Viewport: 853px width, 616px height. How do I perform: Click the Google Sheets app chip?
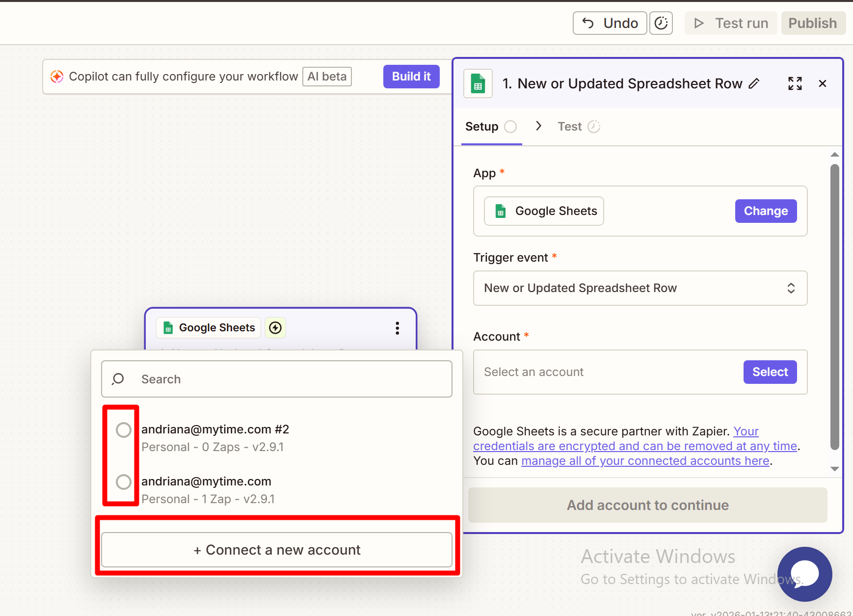click(544, 211)
